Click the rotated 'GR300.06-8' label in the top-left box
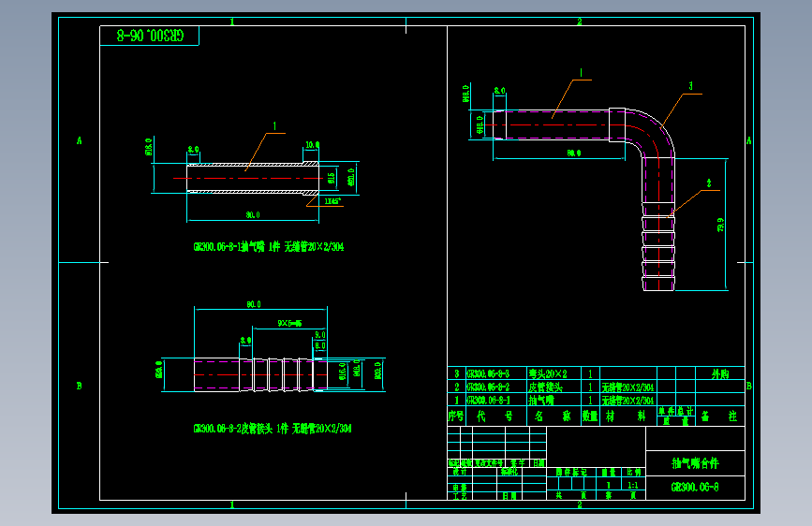This screenshot has width=812, height=526. 150,36
